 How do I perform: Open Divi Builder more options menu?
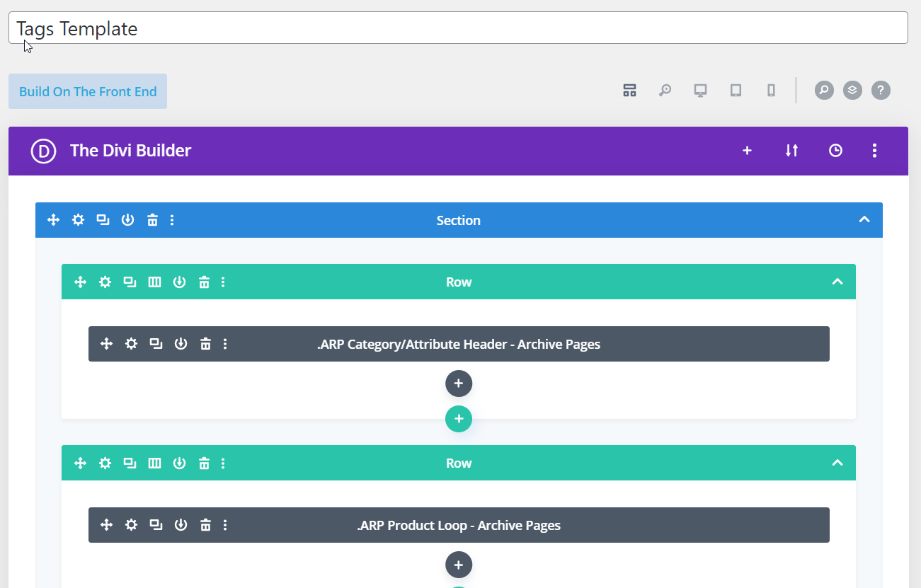tap(875, 151)
